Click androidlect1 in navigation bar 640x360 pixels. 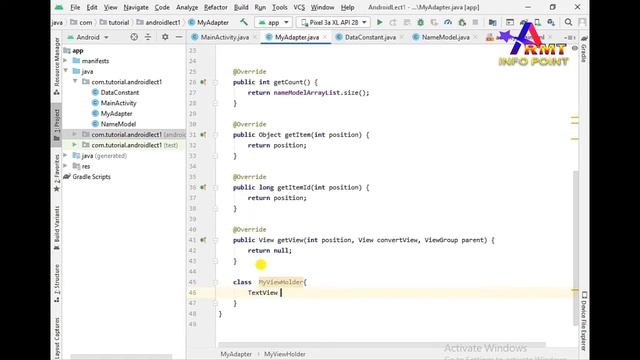159,22
